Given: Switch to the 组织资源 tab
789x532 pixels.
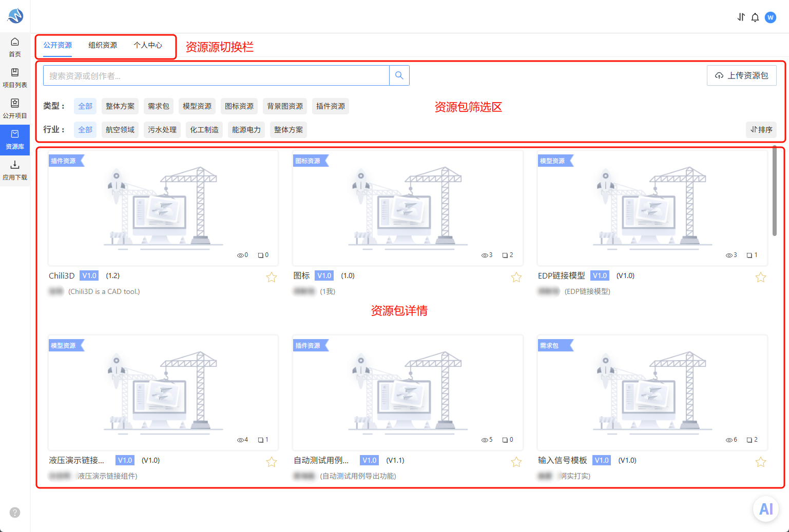Looking at the screenshot, I should pos(103,45).
